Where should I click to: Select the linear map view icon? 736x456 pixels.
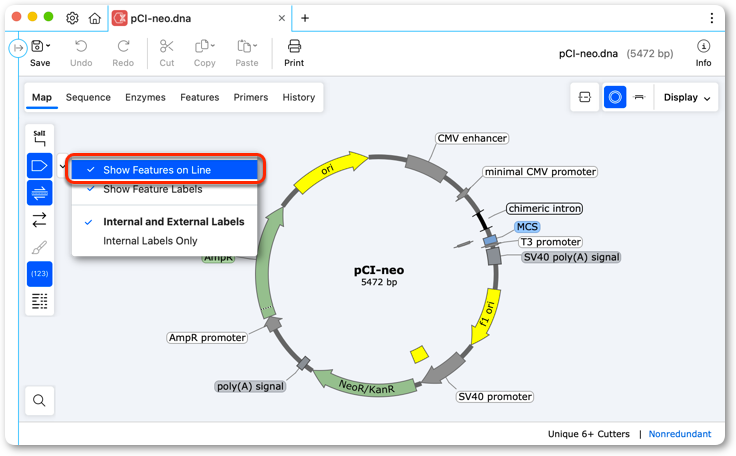point(639,97)
